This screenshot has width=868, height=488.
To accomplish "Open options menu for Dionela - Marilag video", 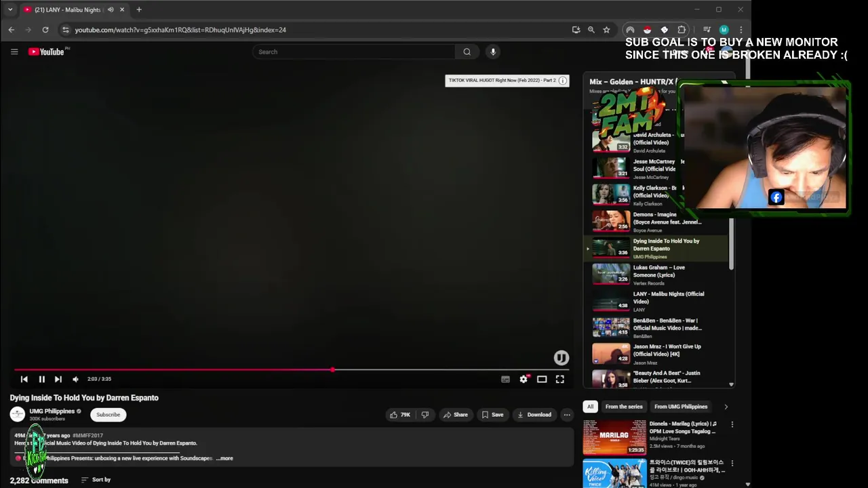I will click(x=732, y=424).
